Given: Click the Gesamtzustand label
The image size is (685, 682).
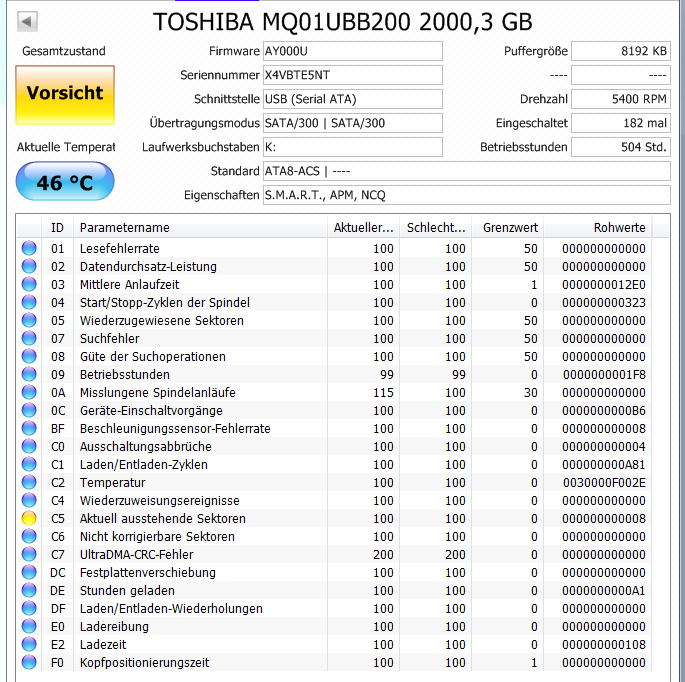Looking at the screenshot, I should (64, 51).
